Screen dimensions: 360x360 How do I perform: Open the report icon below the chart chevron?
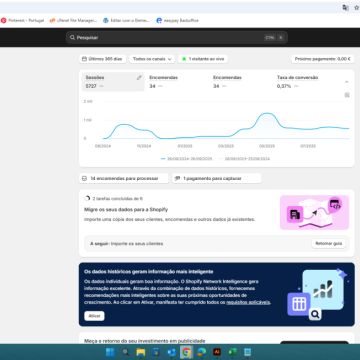tap(347, 95)
